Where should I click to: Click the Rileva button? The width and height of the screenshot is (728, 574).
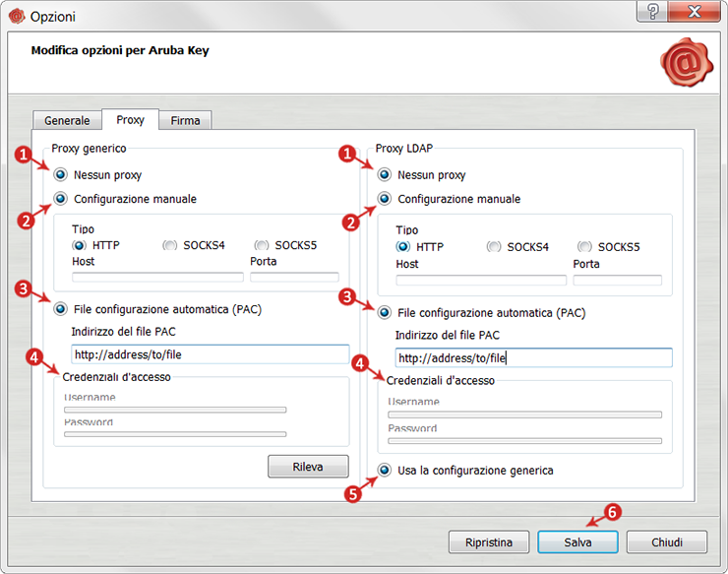coord(308,467)
